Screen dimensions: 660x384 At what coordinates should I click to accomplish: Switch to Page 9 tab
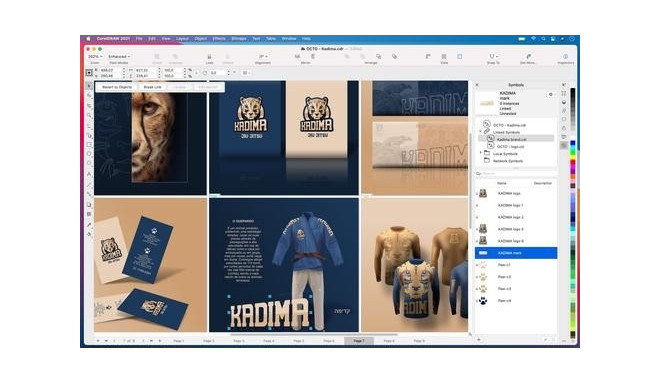[419, 341]
